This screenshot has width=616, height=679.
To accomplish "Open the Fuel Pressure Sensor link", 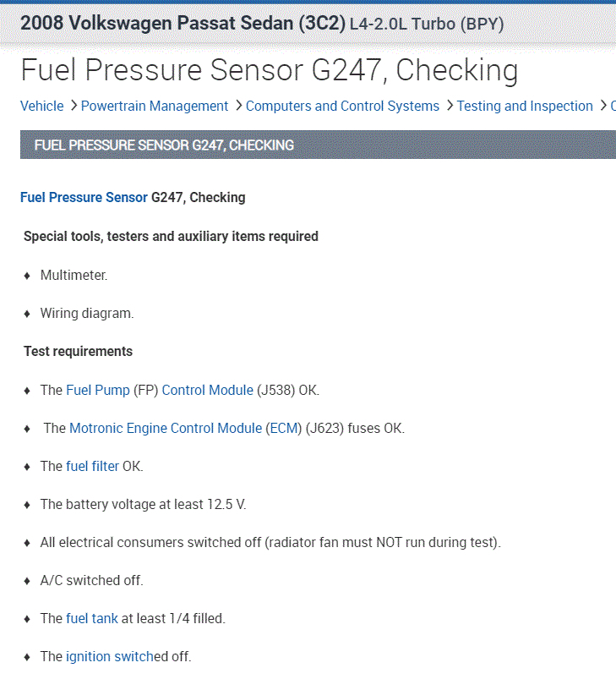I will click(x=84, y=197).
